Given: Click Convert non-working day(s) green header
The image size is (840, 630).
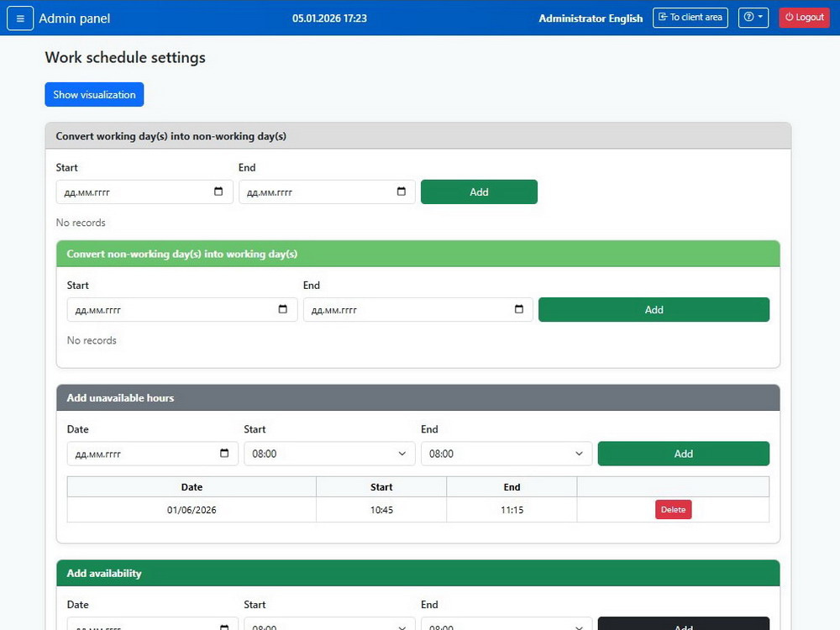Looking at the screenshot, I should pos(417,254).
